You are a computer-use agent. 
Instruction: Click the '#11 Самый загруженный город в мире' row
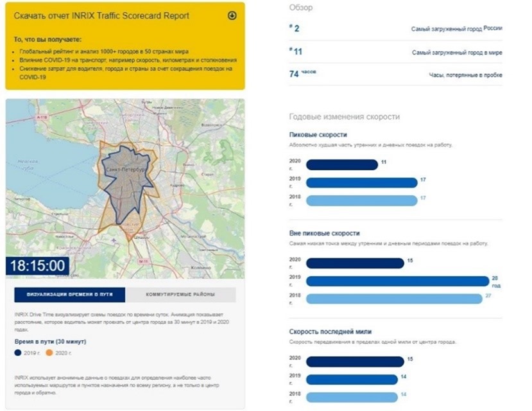click(x=395, y=52)
